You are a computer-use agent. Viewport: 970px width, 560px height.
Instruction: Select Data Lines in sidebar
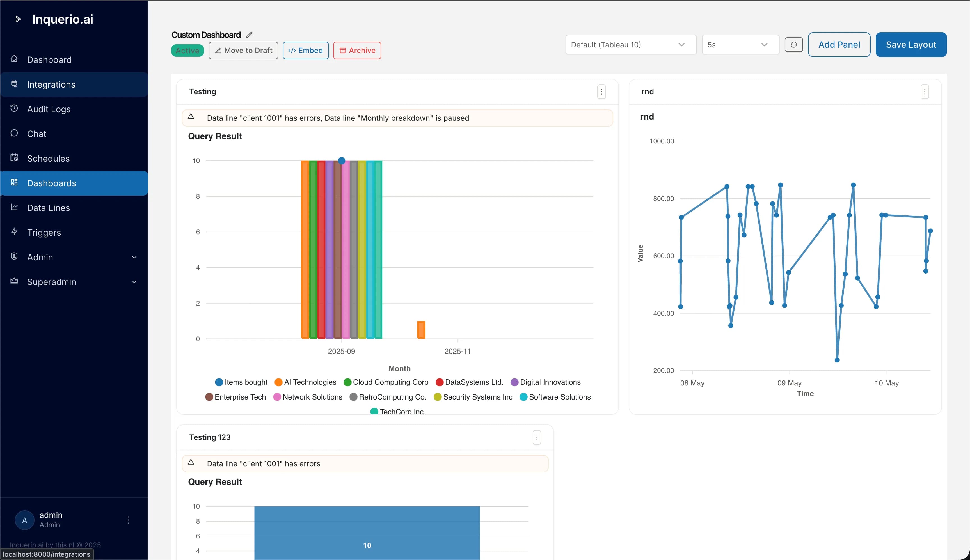coord(74,208)
